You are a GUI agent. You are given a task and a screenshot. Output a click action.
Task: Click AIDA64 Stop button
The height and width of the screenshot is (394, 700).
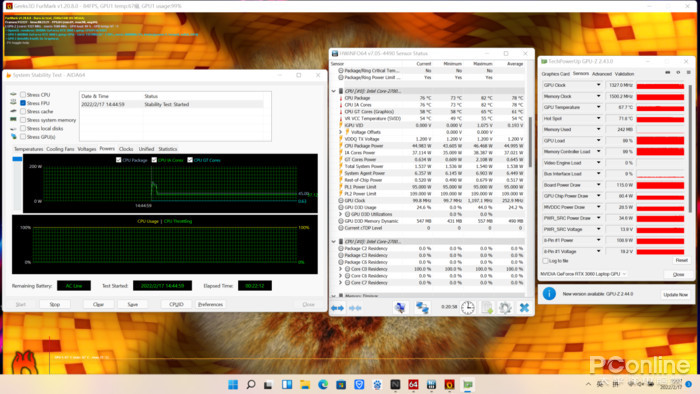(x=54, y=304)
